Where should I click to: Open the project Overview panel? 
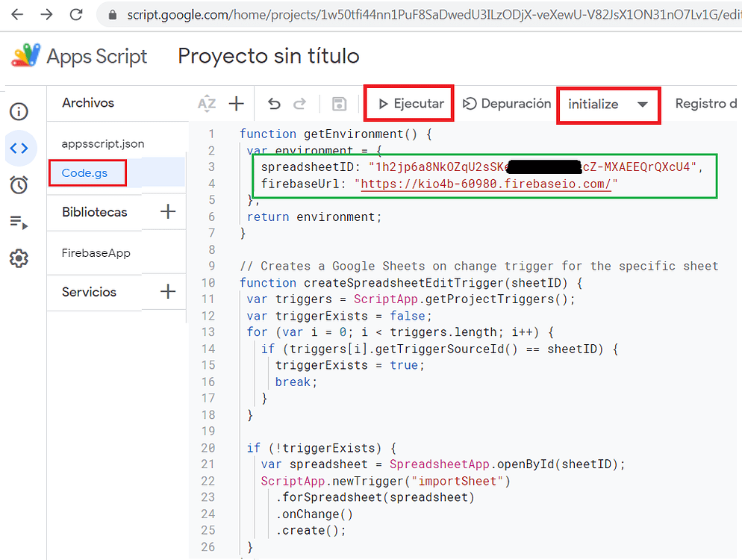pos(19,111)
